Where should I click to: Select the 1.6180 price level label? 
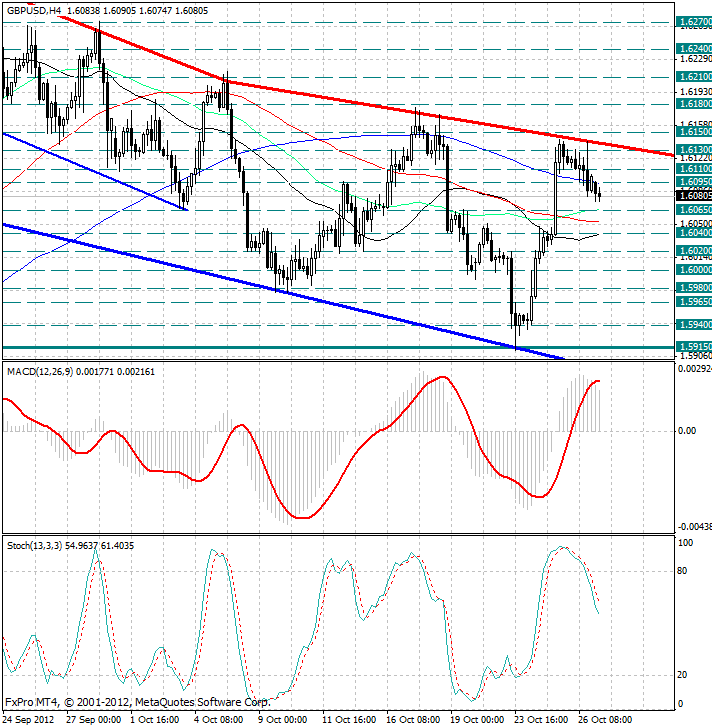694,104
